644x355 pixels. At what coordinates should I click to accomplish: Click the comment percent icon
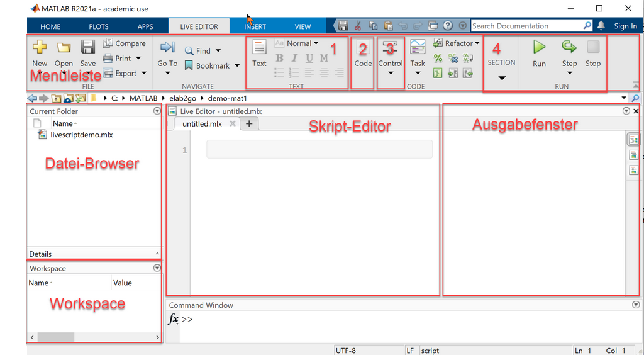click(438, 59)
